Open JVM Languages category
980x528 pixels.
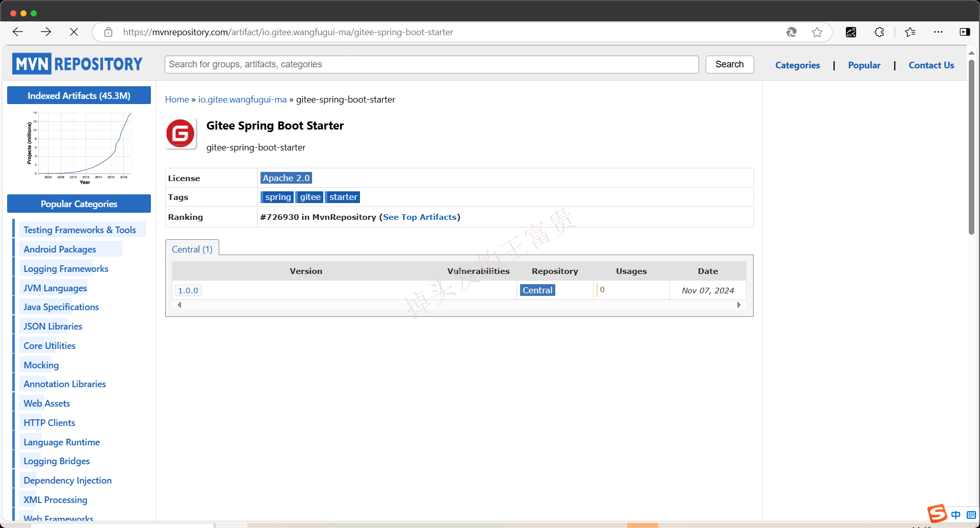55,288
